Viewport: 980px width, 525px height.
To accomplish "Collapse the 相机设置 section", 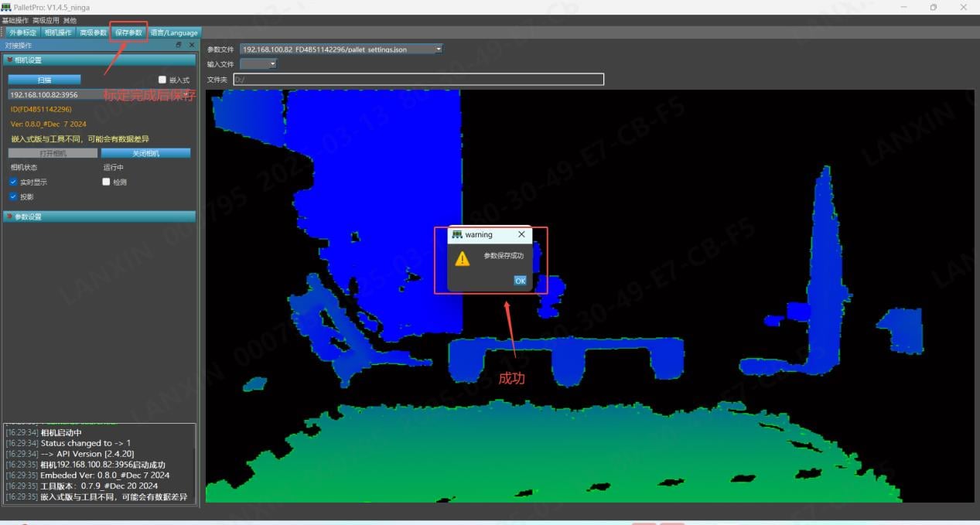I will click(99, 60).
